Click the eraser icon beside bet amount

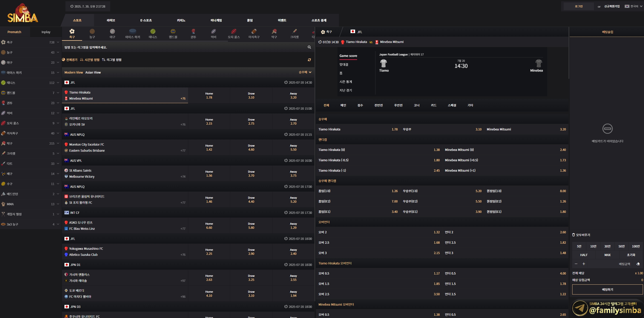click(x=638, y=264)
